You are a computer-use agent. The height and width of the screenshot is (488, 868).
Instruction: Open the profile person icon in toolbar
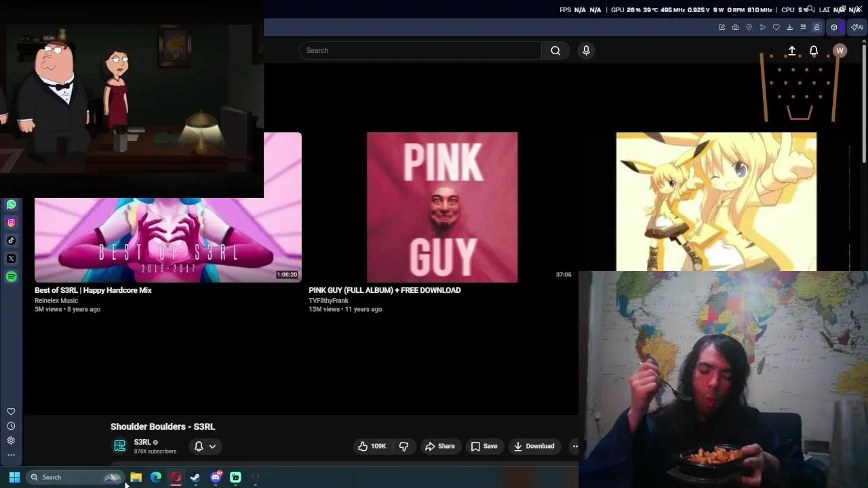[816, 27]
